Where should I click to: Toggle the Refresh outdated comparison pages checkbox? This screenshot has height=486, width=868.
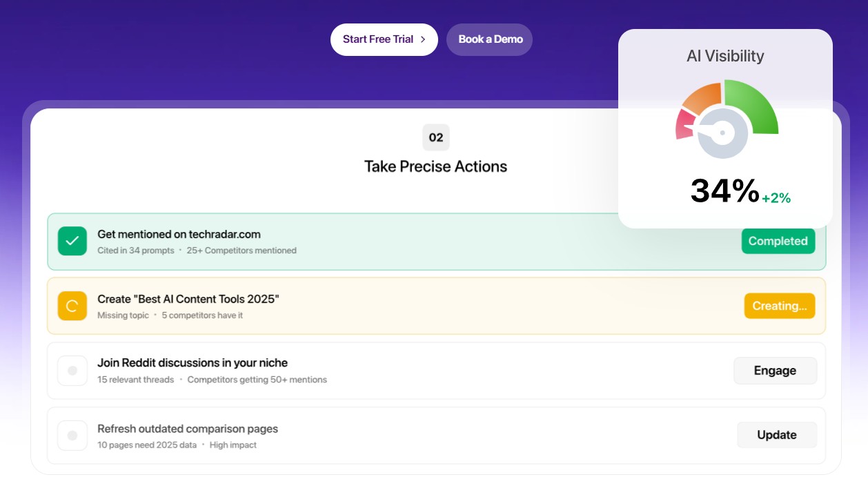pyautogui.click(x=72, y=436)
